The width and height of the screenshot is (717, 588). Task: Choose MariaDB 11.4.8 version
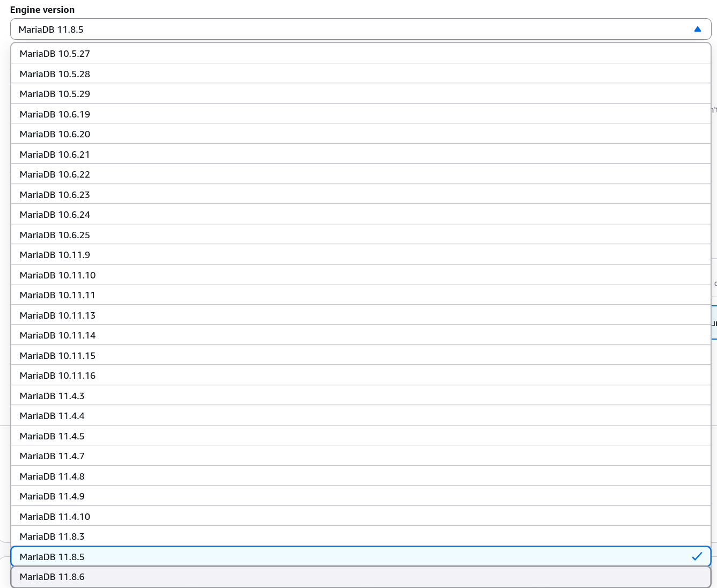coord(52,476)
